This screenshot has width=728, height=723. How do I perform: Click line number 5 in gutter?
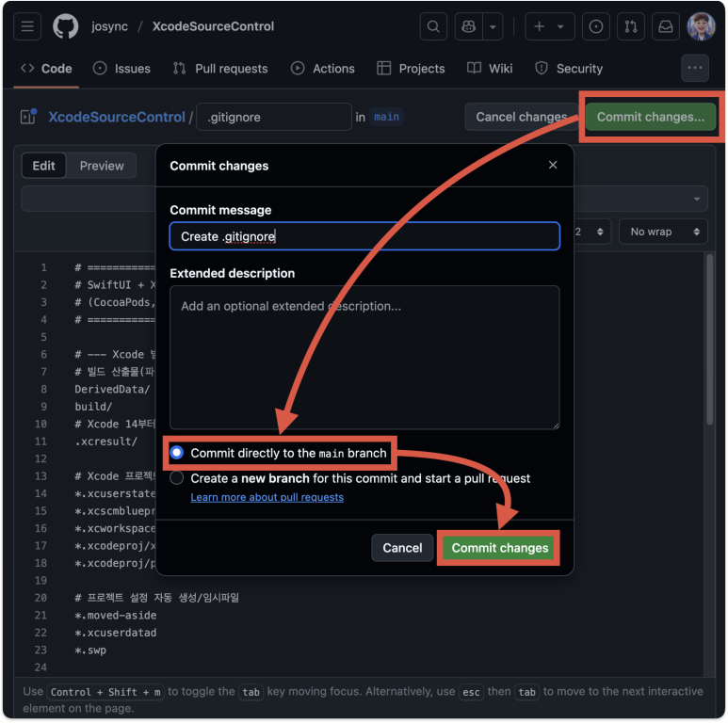[x=43, y=337]
